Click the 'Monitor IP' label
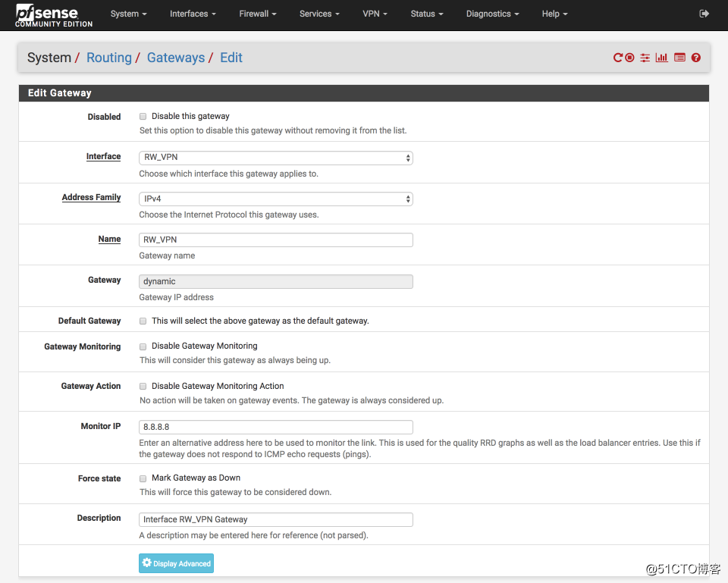The image size is (728, 583). (101, 426)
